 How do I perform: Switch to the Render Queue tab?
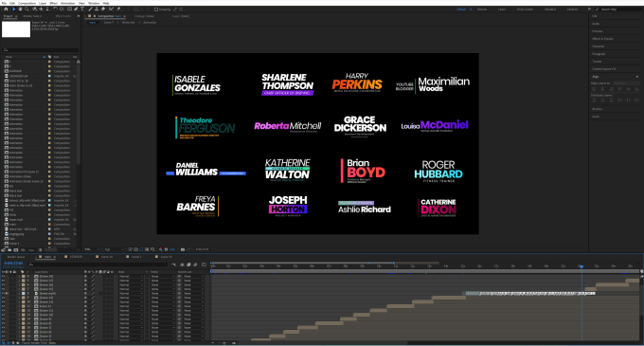click(x=16, y=257)
